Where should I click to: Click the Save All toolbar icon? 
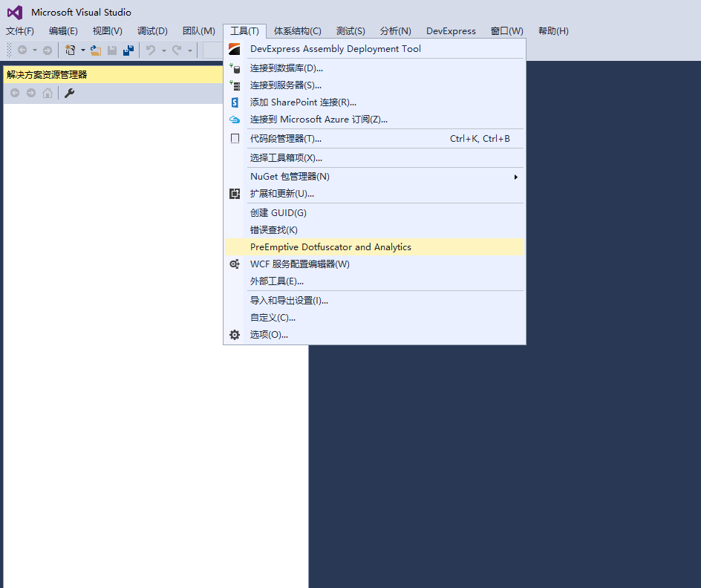[127, 50]
